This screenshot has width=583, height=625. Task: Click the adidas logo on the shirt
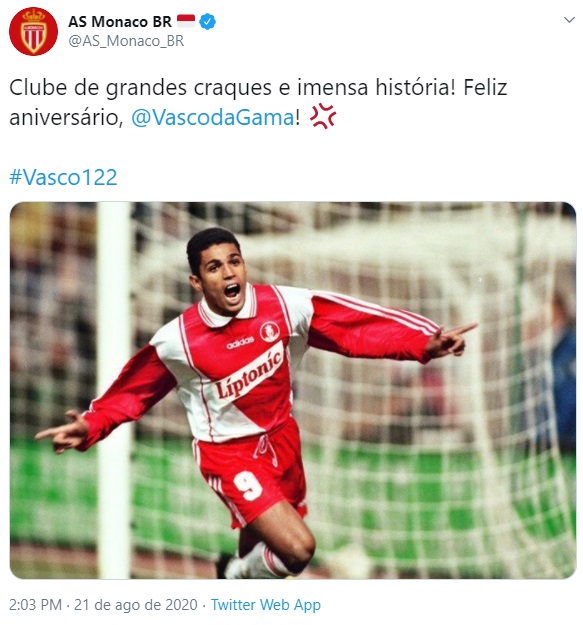click(240, 343)
